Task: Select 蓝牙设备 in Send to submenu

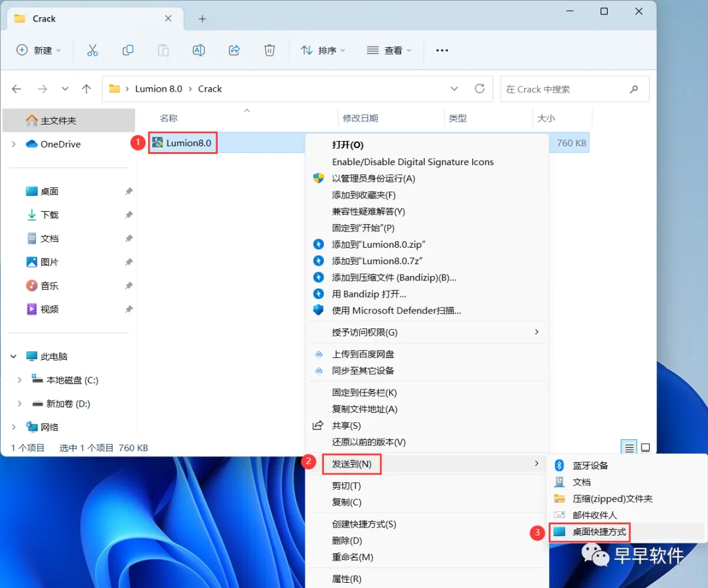Action: [627, 465]
